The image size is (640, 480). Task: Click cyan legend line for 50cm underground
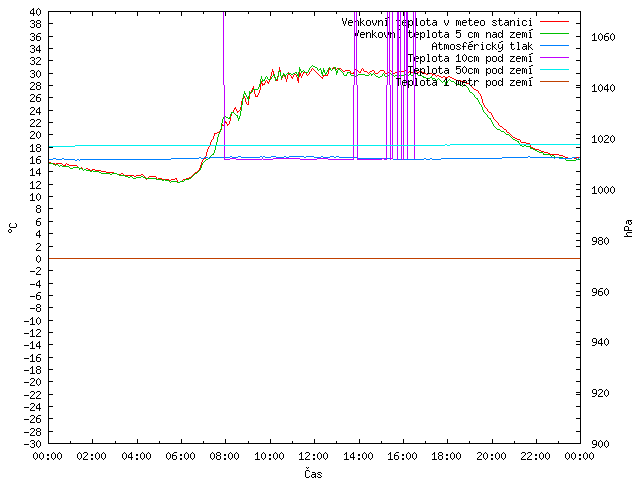click(x=554, y=70)
